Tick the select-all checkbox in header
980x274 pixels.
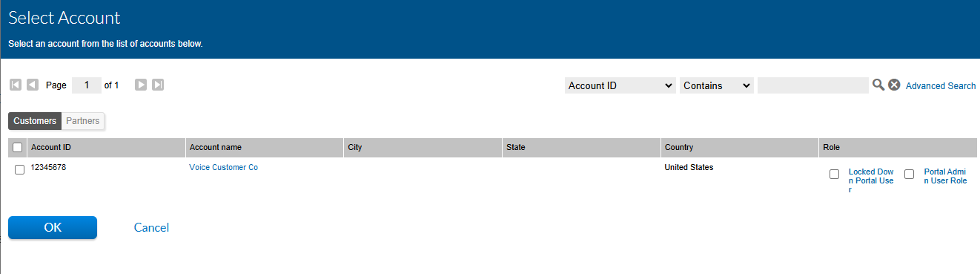tap(18, 148)
